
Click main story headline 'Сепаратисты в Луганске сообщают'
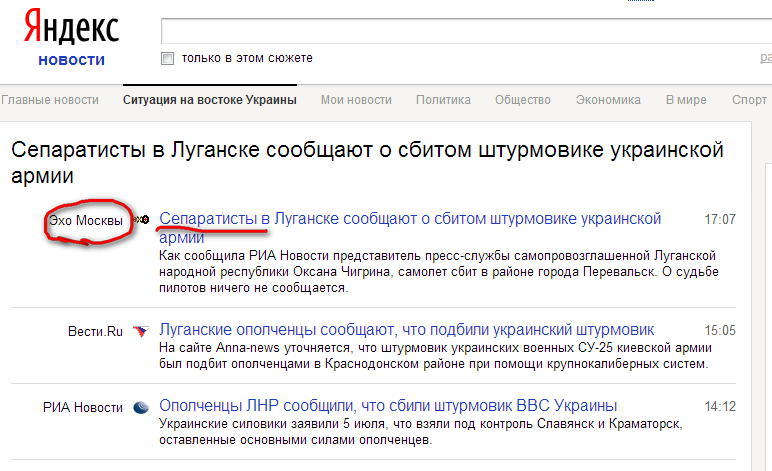[x=367, y=162]
